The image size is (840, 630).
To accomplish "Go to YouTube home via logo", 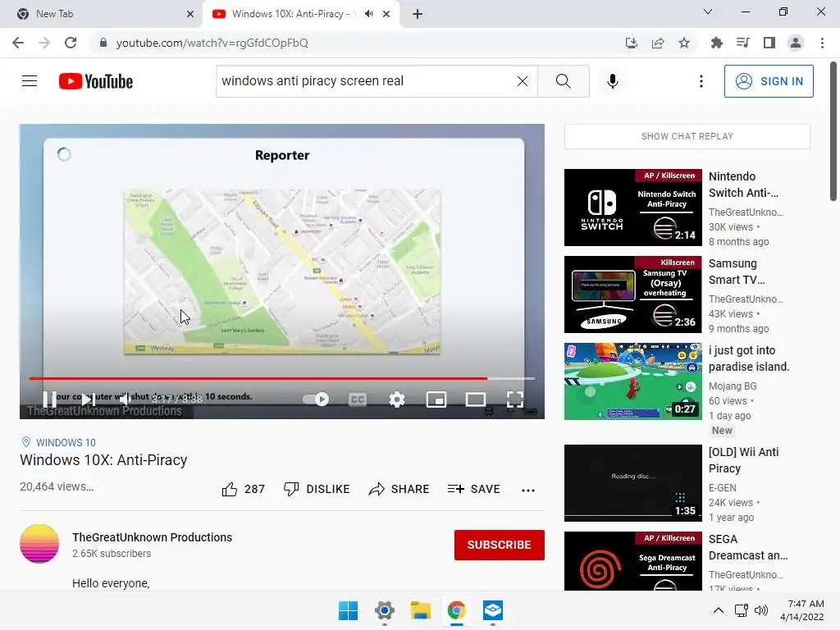I will (x=96, y=81).
